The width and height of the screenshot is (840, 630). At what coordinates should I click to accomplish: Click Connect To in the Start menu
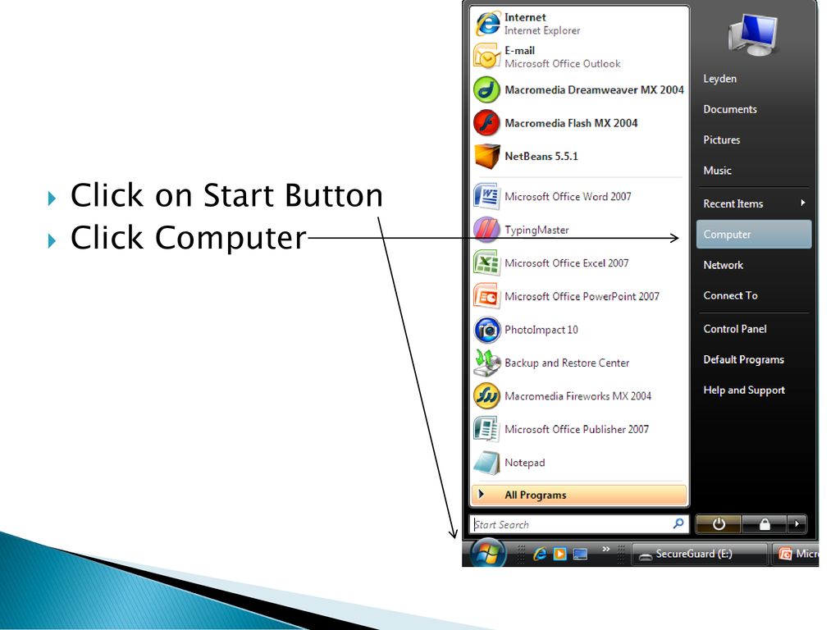(x=730, y=295)
